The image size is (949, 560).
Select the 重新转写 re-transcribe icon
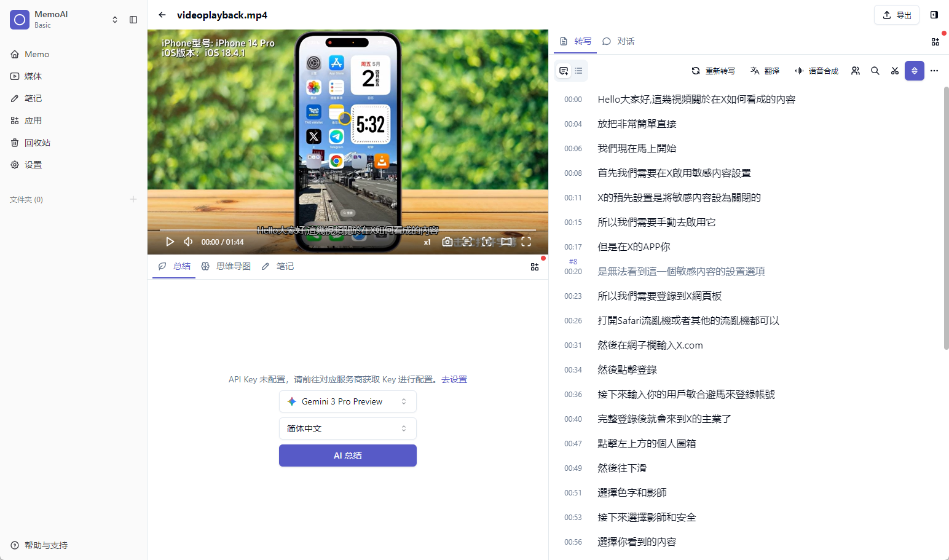695,70
